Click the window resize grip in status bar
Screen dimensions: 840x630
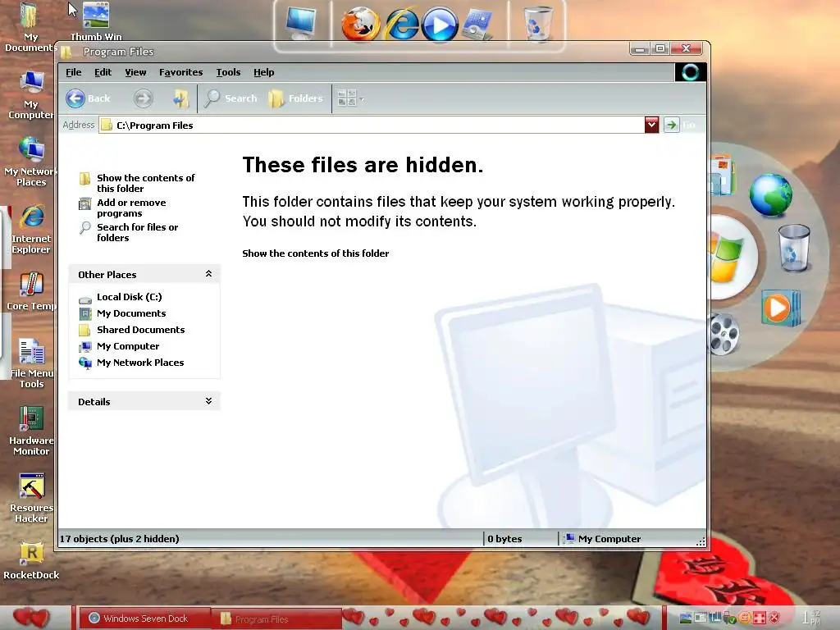point(701,541)
